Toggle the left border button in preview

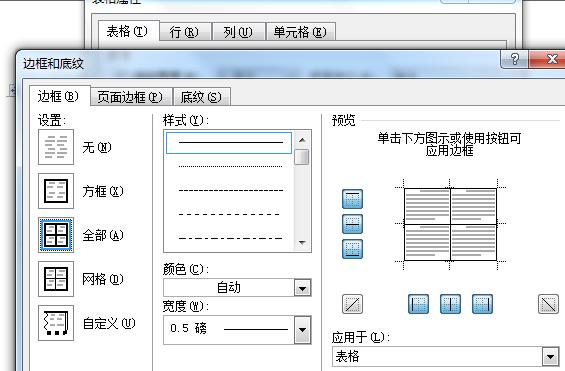pos(418,304)
